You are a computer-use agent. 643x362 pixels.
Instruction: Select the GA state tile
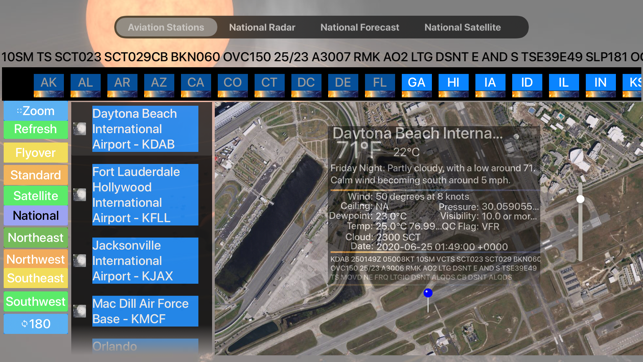417,85
